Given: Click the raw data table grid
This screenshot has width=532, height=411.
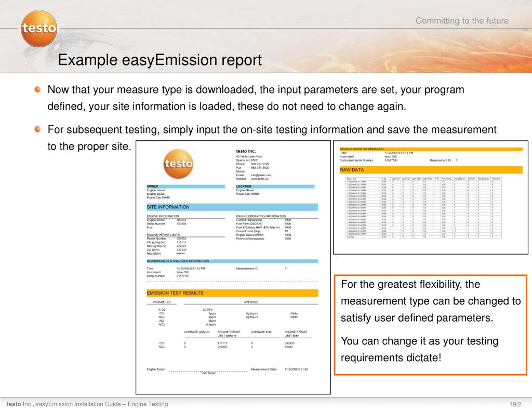Looking at the screenshot, I should (423, 208).
